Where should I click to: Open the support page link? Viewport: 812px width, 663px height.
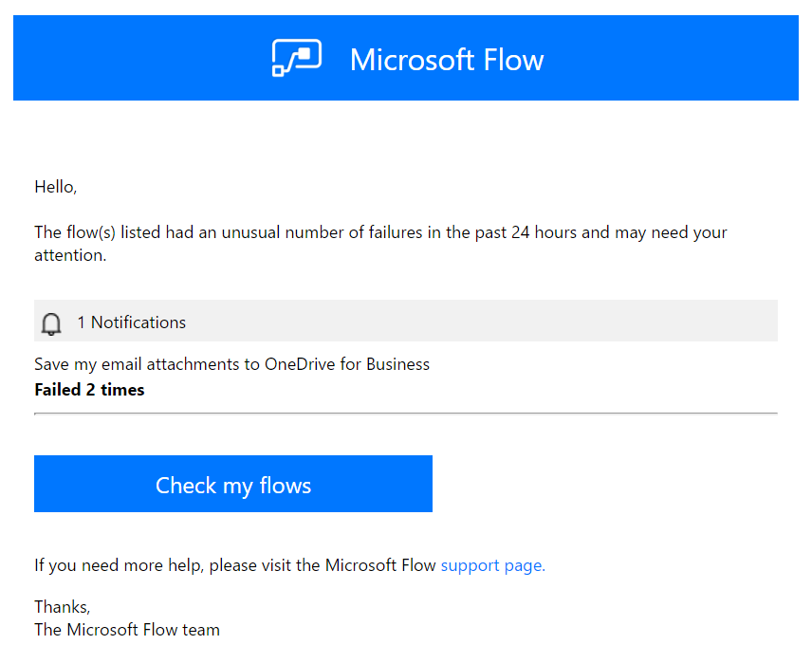492,565
